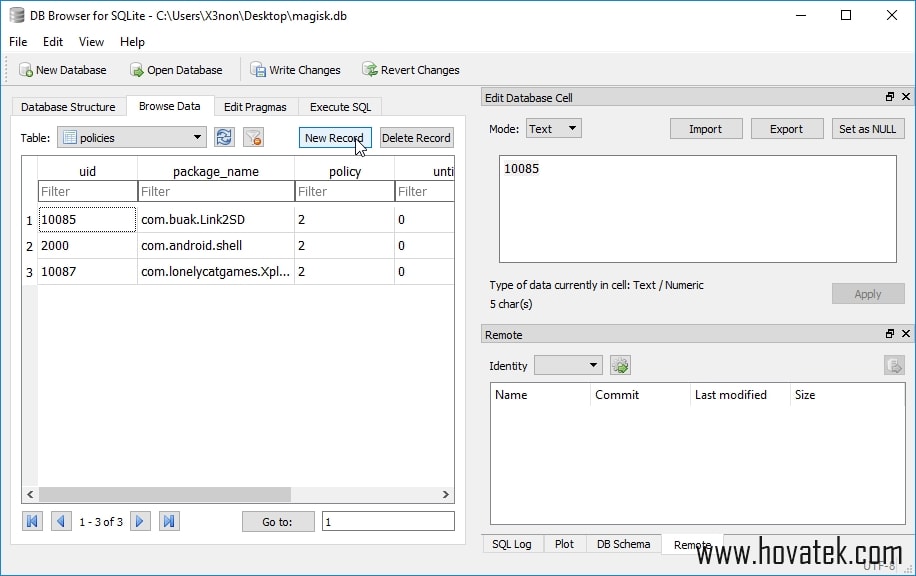Click the Apply button

pyautogui.click(x=868, y=294)
